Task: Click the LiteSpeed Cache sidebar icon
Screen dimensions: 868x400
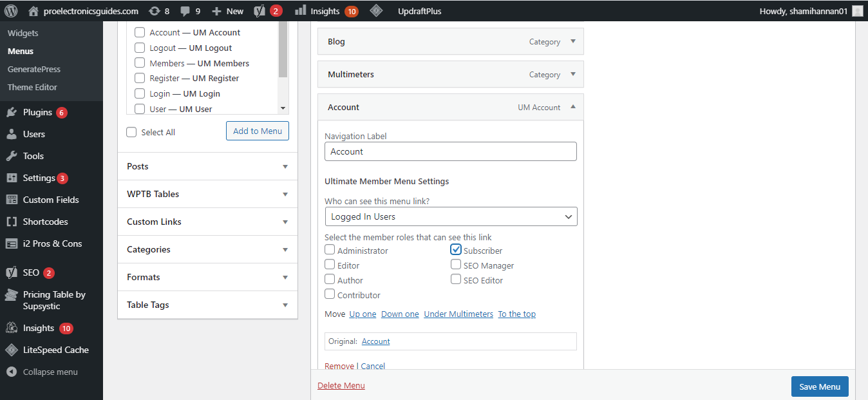Action: tap(12, 350)
